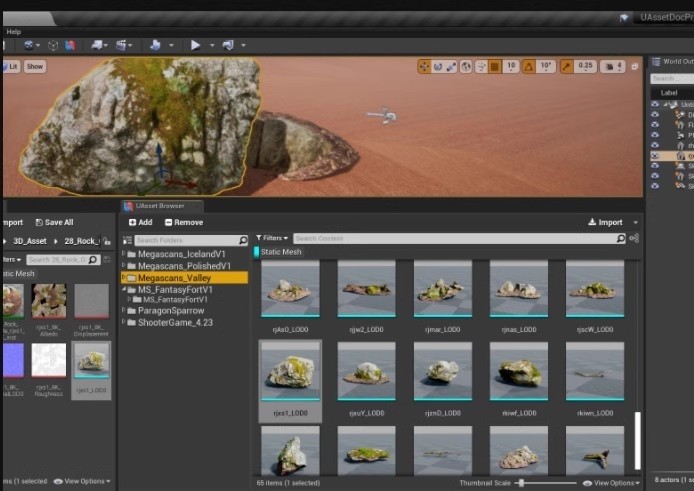This screenshot has height=491, width=694.
Task: Open View Options in UAsset Browser
Action: [x=611, y=483]
